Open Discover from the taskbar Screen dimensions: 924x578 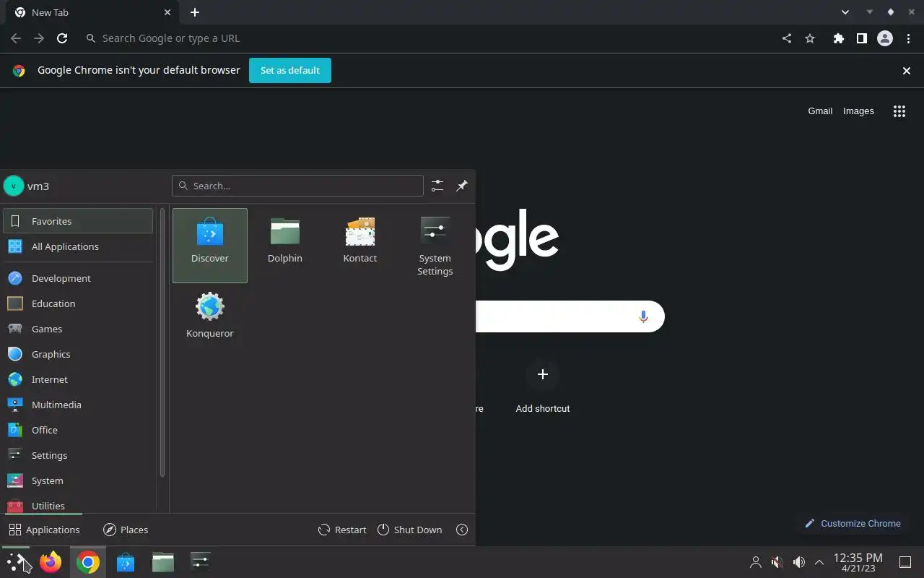(126, 561)
